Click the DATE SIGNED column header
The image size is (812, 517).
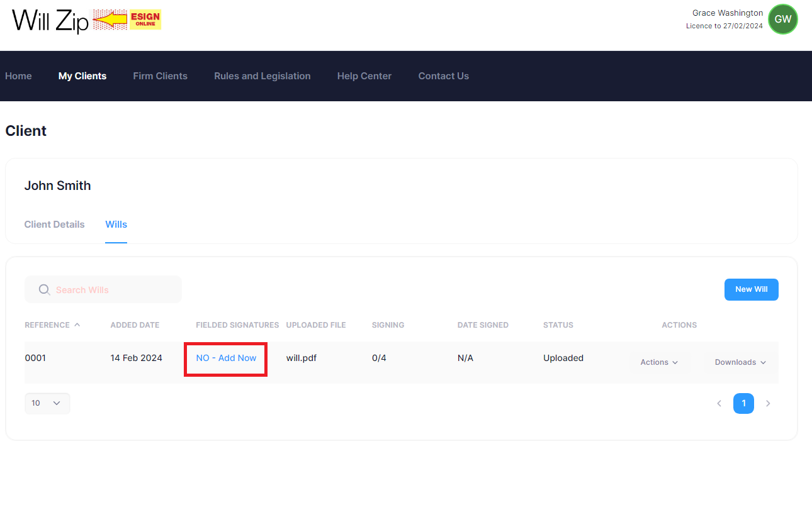pos(483,325)
